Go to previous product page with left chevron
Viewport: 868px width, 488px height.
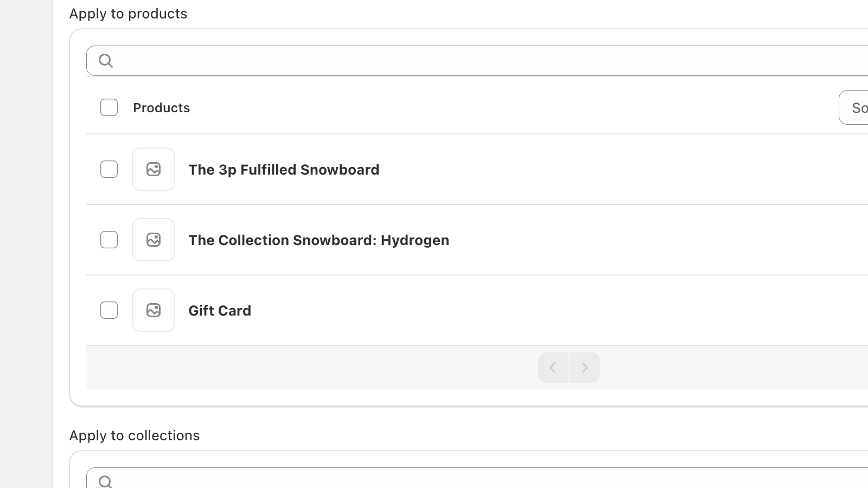[553, 367]
